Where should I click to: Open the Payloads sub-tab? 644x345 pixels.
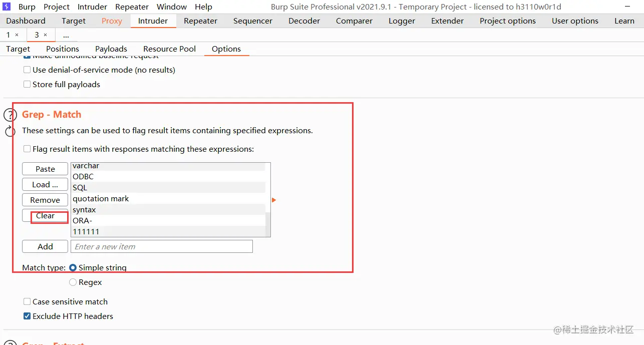111,49
